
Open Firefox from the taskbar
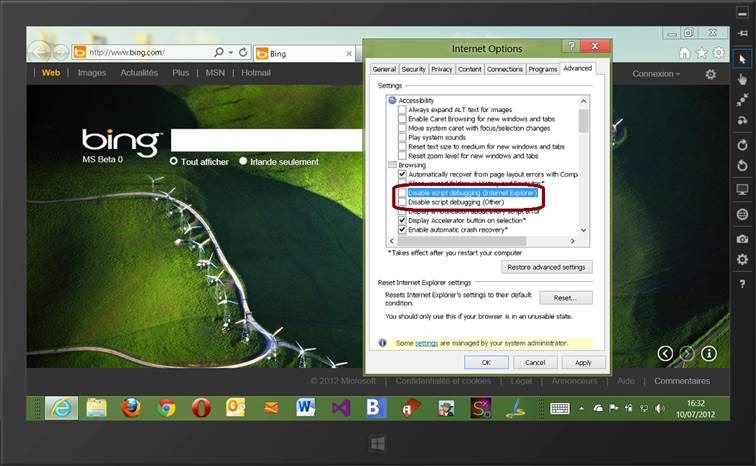131,407
